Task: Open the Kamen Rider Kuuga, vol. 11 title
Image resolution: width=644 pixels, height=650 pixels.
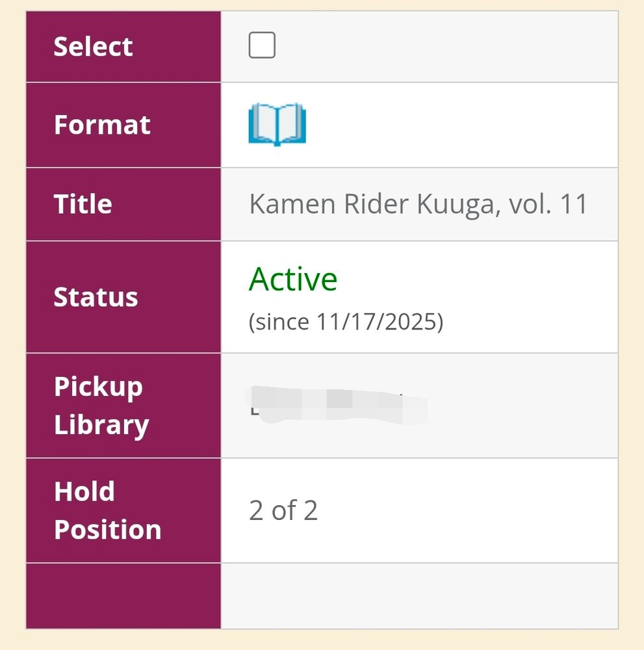Action: 418,204
